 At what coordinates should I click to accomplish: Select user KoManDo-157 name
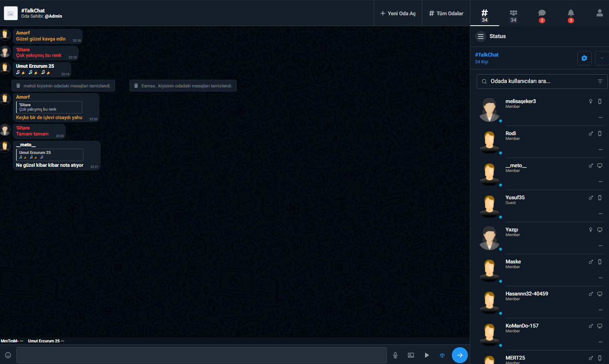click(522, 326)
